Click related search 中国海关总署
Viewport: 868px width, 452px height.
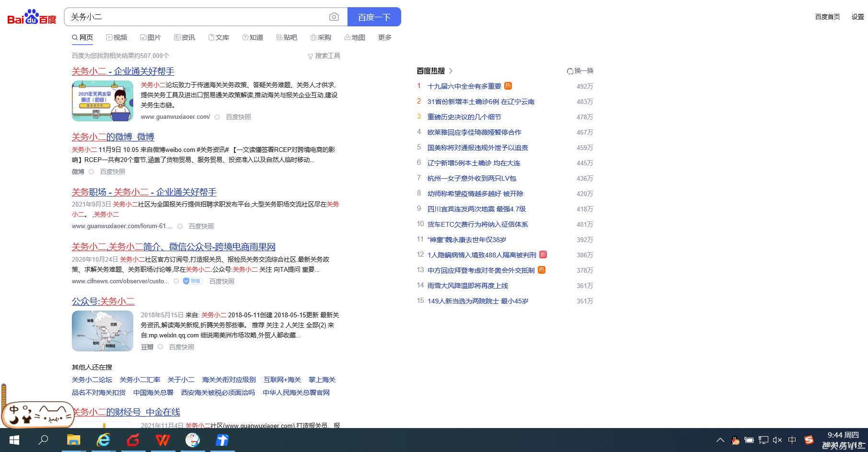(x=153, y=393)
